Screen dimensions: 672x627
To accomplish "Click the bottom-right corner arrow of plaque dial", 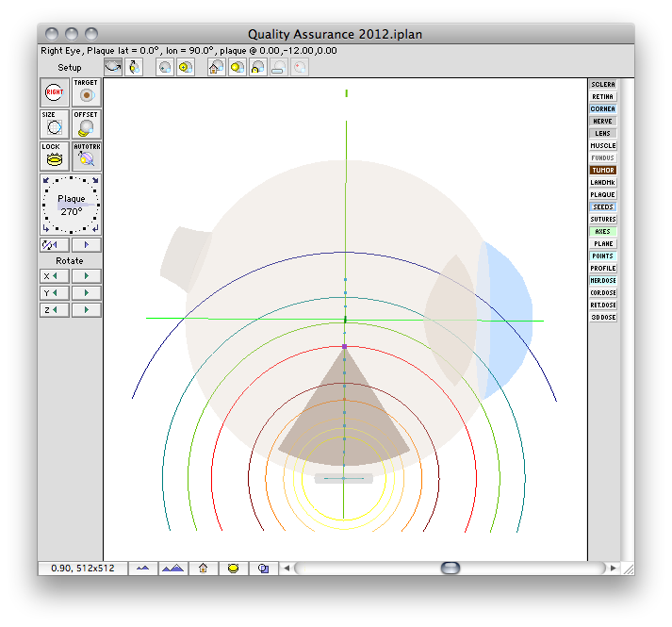I will point(95,228).
